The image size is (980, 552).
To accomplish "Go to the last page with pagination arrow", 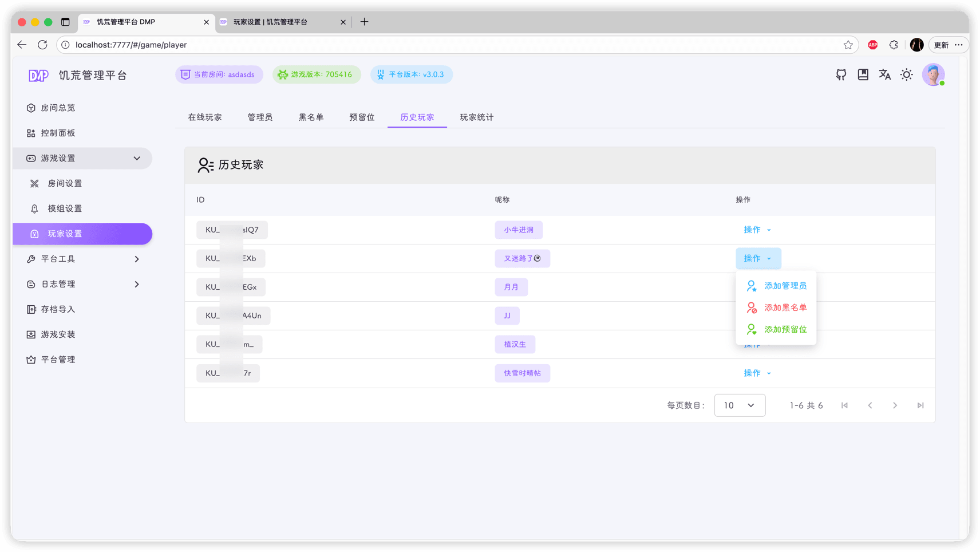I will coord(920,405).
